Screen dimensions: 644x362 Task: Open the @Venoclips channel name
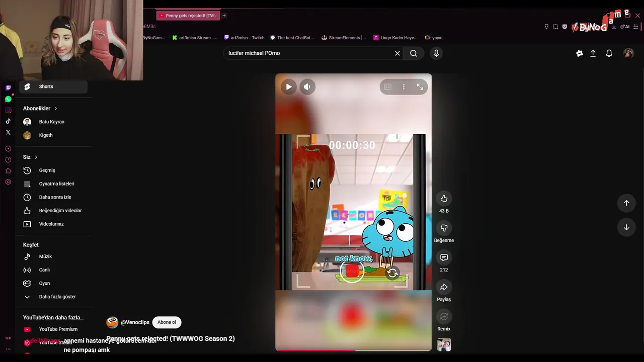(x=135, y=322)
